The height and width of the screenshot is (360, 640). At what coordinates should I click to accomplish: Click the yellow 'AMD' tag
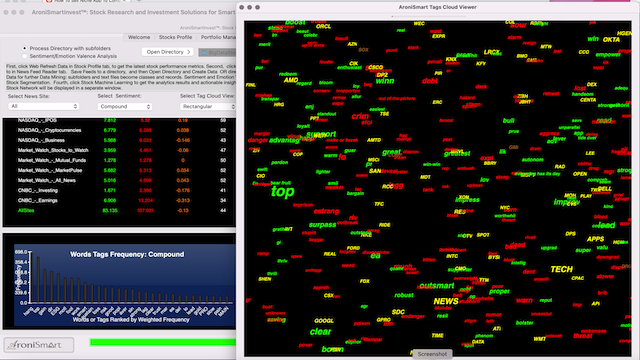pos(291,80)
